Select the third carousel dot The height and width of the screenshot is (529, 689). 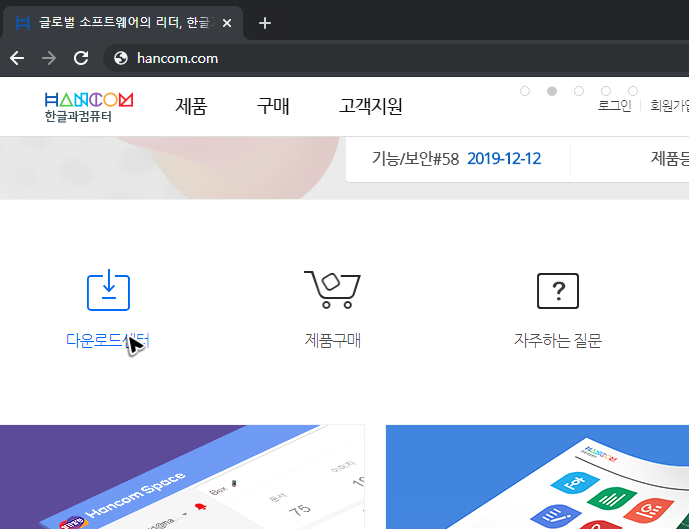[x=579, y=91]
